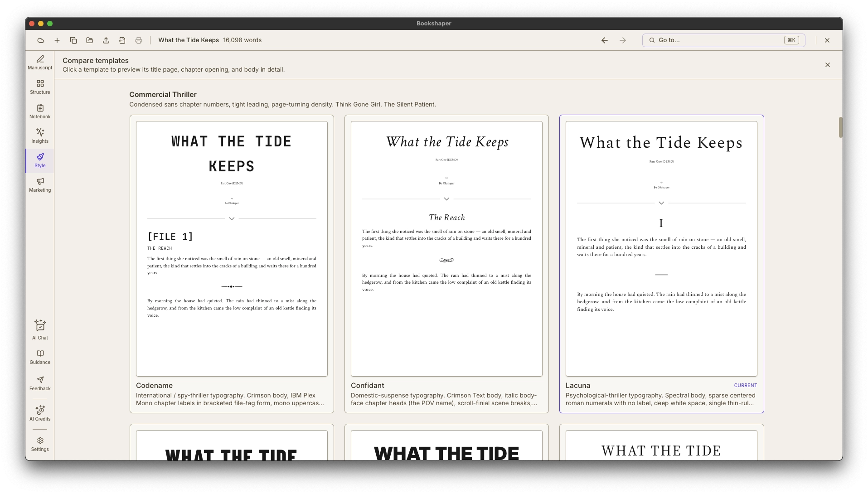The image size is (868, 494).
Task: Open the Marketing section
Action: point(40,185)
